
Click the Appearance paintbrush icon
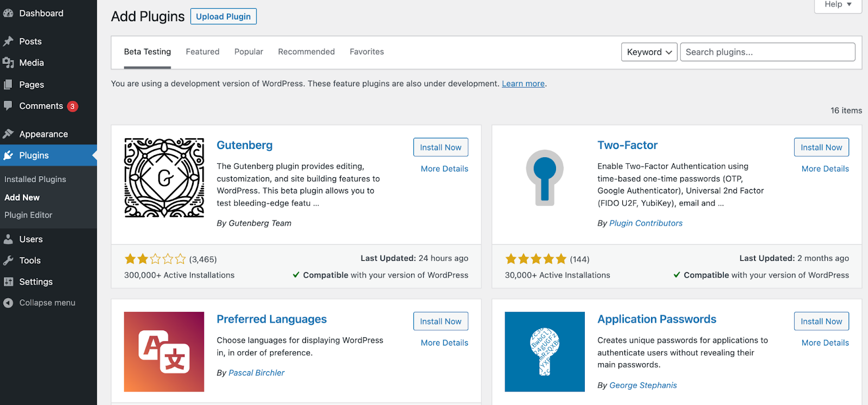tap(8, 134)
